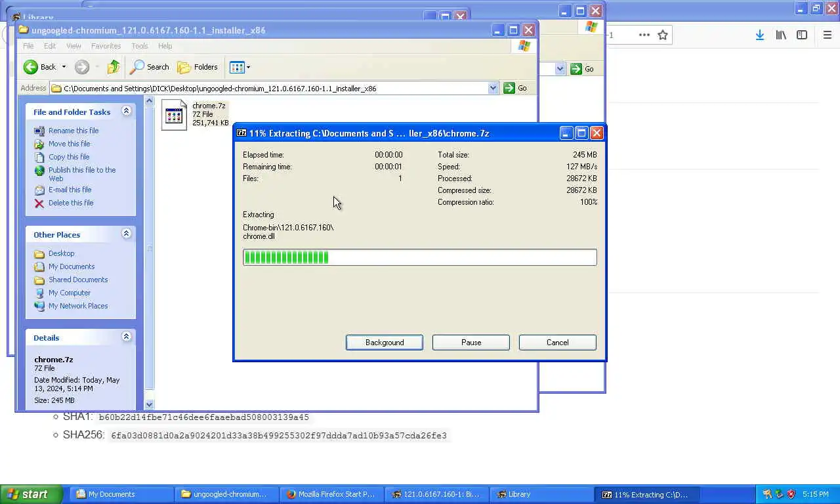Click the Go button beside Address bar
The width and height of the screenshot is (840, 504).
tap(516, 88)
